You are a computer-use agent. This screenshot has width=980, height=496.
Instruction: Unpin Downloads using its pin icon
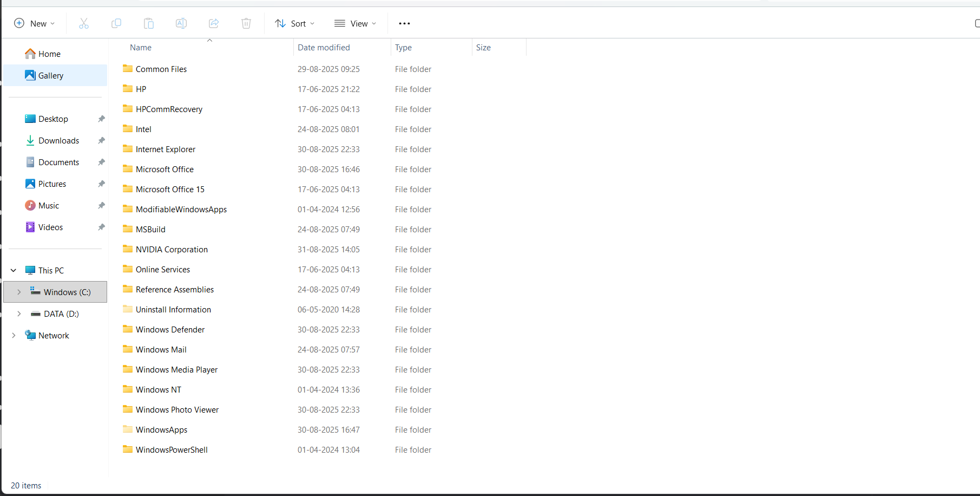101,140
